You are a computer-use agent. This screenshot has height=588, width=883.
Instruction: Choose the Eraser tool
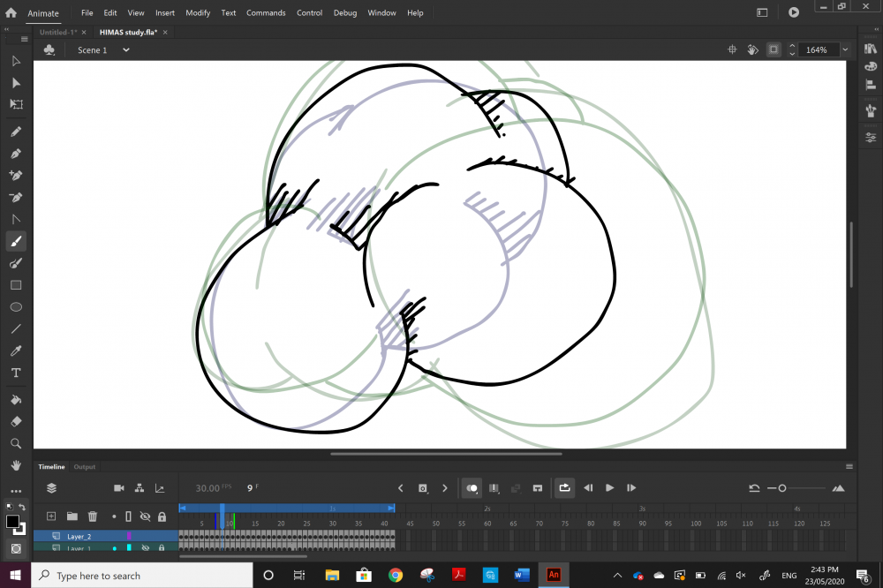tap(16, 421)
